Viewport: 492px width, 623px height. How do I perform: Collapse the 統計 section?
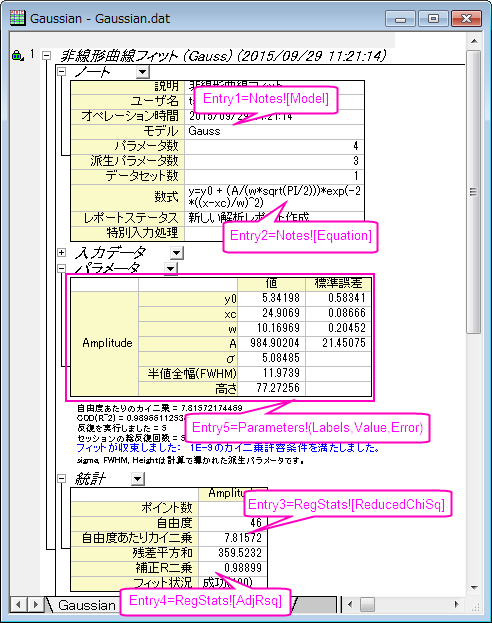62,478
